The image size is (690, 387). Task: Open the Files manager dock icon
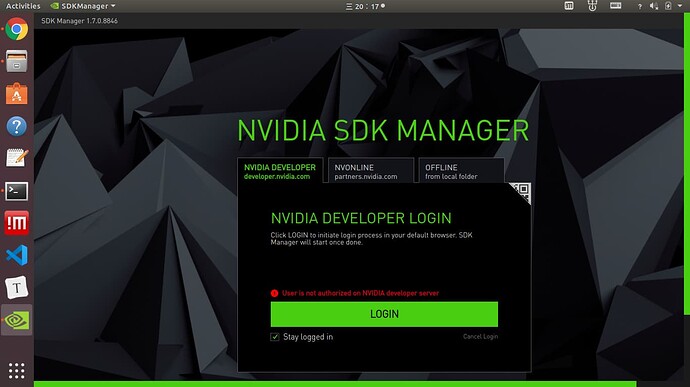tap(17, 61)
